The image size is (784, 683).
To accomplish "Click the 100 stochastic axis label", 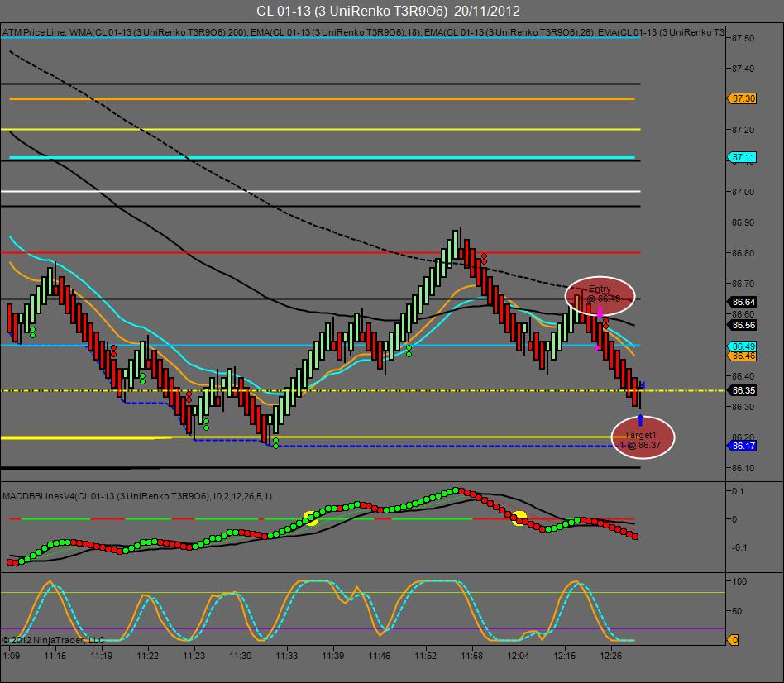I will tap(739, 581).
